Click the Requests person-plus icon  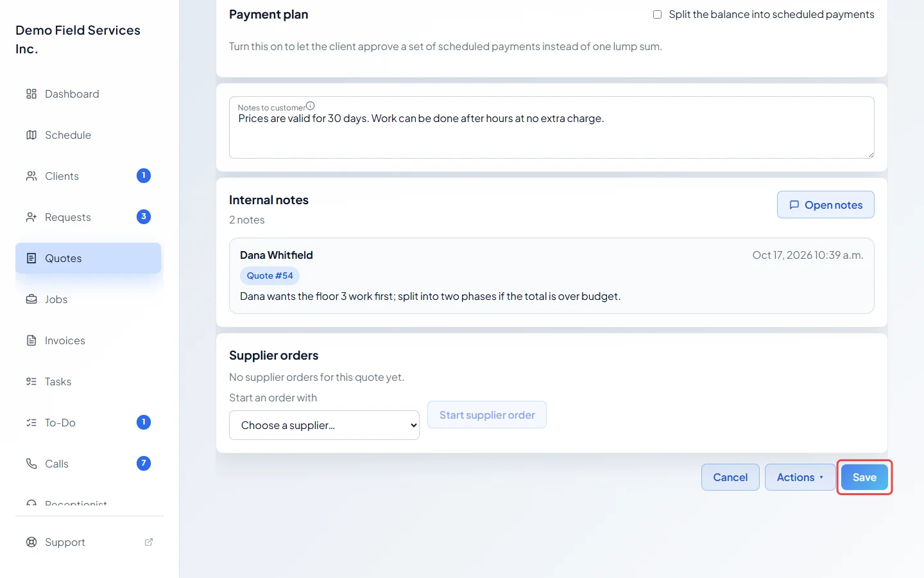point(31,217)
